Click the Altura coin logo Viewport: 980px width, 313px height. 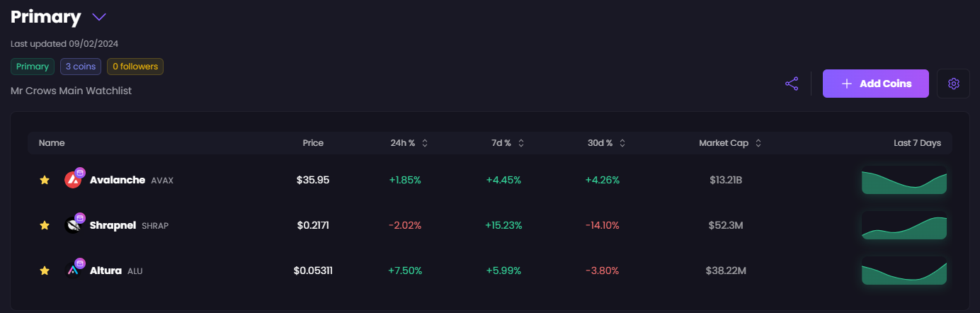tap(72, 271)
